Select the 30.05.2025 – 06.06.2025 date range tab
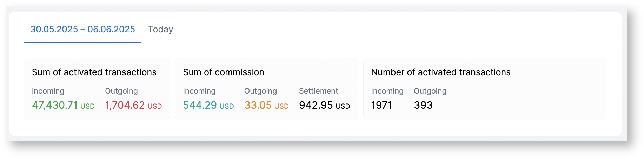Screen dimensions: 644x158 (82, 29)
